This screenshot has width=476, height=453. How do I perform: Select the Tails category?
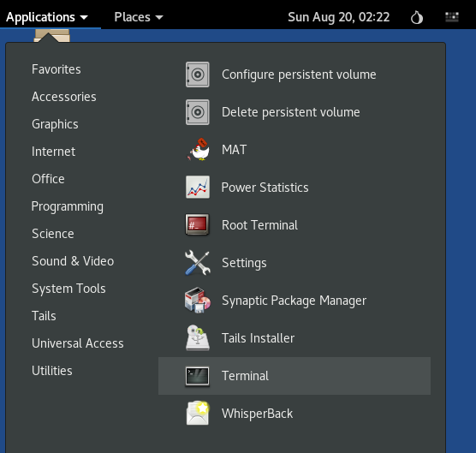[x=44, y=316]
